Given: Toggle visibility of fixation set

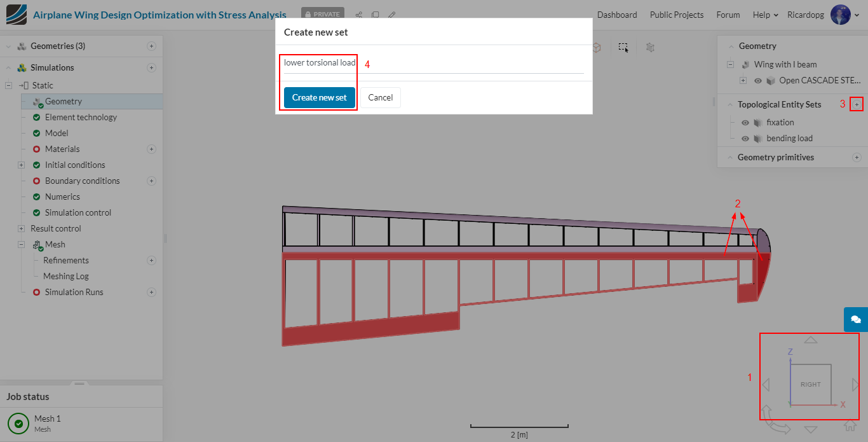Looking at the screenshot, I should [745, 122].
